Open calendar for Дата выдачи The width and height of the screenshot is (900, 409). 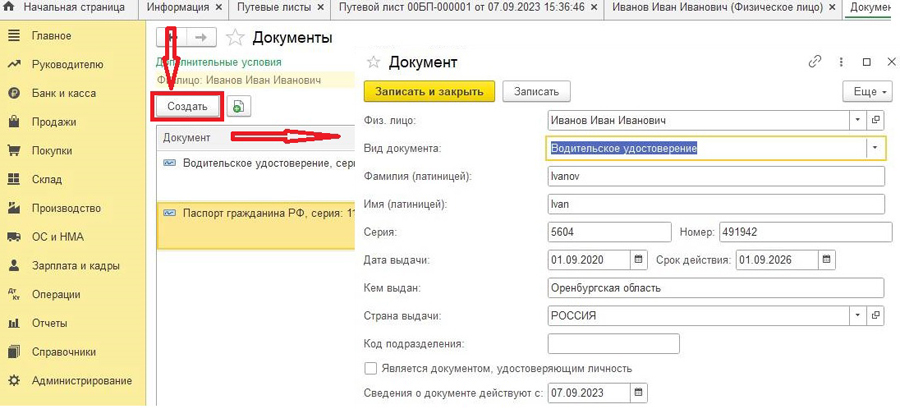click(638, 259)
